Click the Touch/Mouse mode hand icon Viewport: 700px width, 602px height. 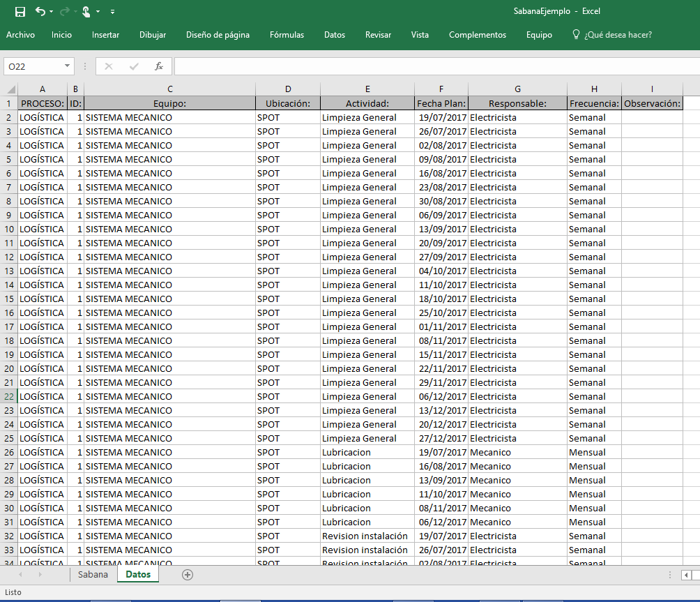86,11
